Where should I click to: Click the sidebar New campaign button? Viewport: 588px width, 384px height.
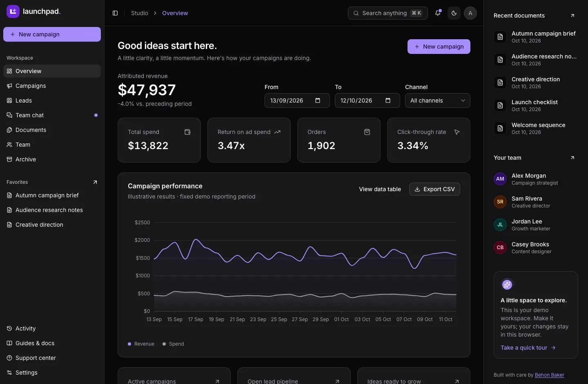click(x=52, y=34)
